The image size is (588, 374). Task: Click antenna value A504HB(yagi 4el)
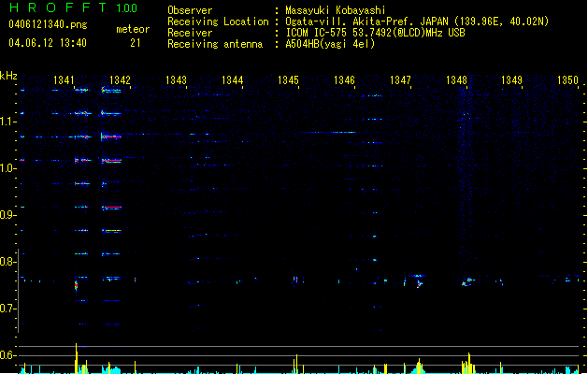(330, 44)
